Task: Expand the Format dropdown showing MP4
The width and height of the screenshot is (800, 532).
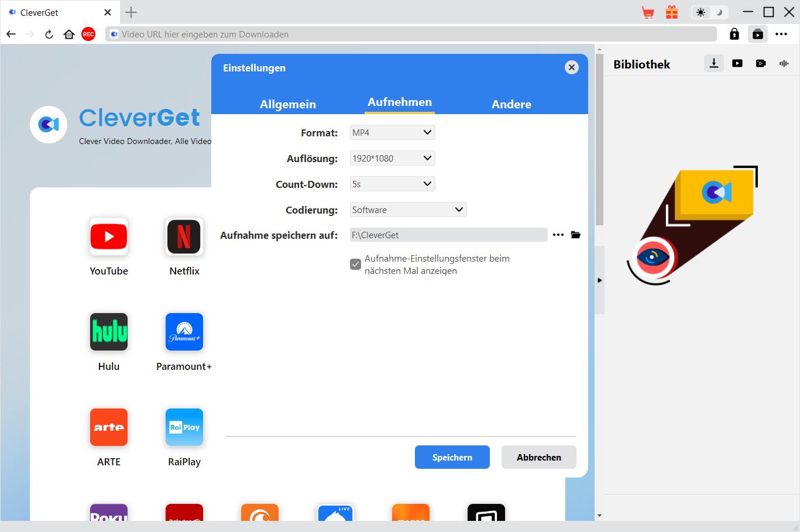Action: (x=392, y=133)
